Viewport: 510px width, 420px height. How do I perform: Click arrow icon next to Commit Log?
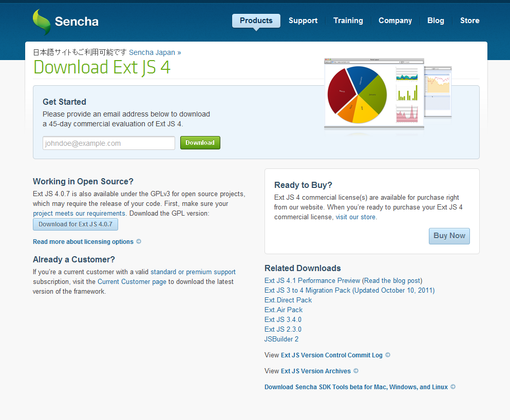point(388,355)
